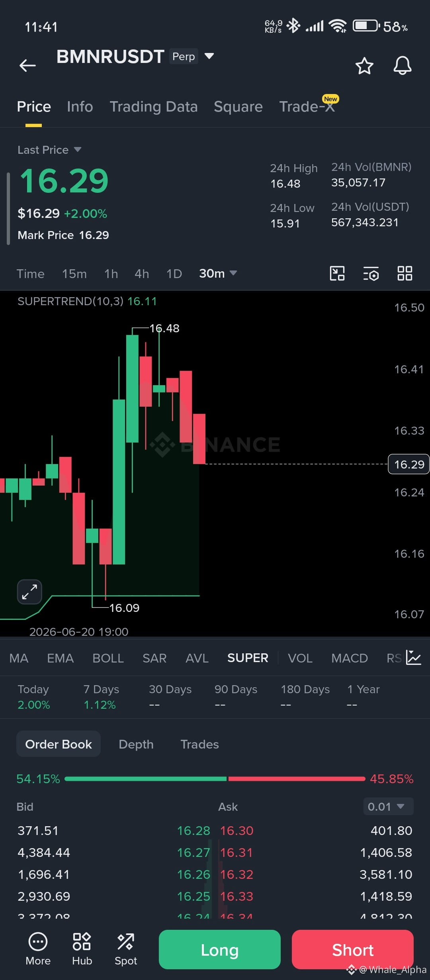Select the Order Book tab
Image resolution: width=430 pixels, height=980 pixels.
pyautogui.click(x=59, y=744)
